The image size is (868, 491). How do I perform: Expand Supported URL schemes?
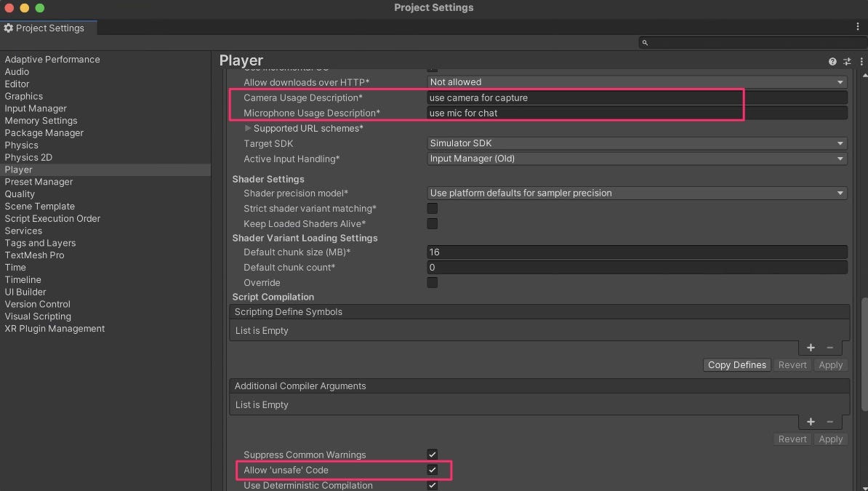(x=247, y=128)
